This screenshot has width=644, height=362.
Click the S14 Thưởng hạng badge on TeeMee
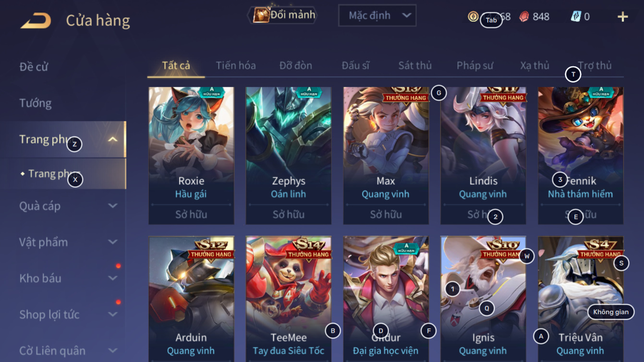click(308, 249)
